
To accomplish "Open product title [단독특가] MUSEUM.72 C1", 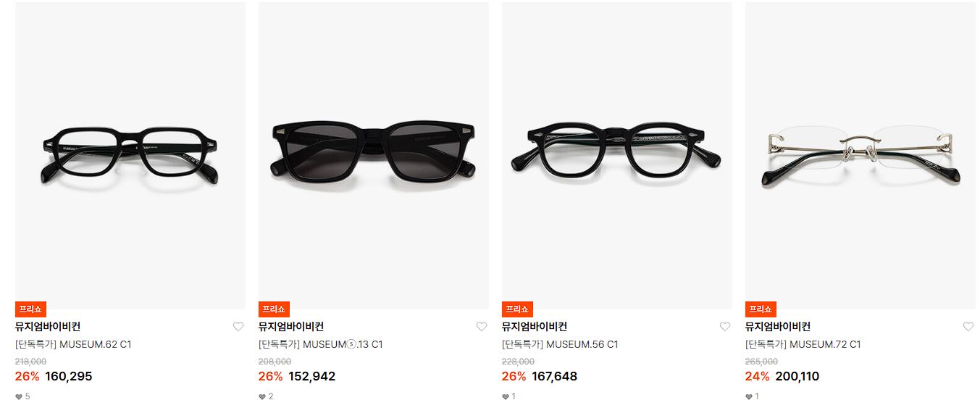I will 803,344.
